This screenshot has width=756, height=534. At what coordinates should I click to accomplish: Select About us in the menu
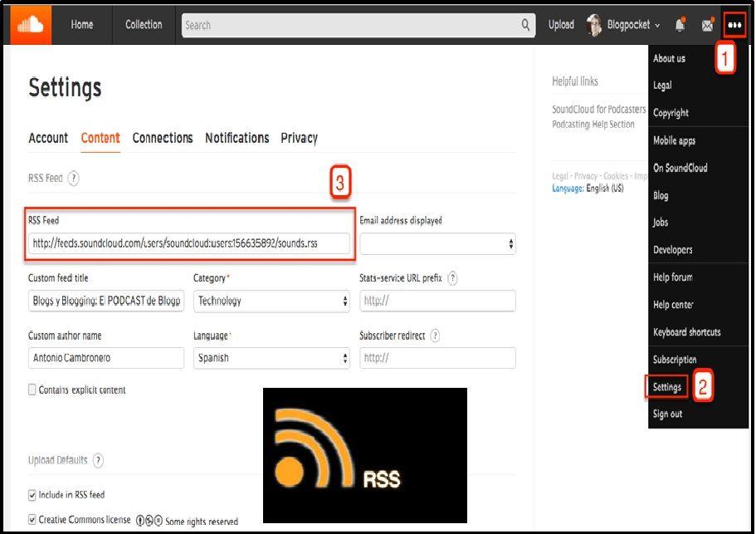pyautogui.click(x=669, y=58)
